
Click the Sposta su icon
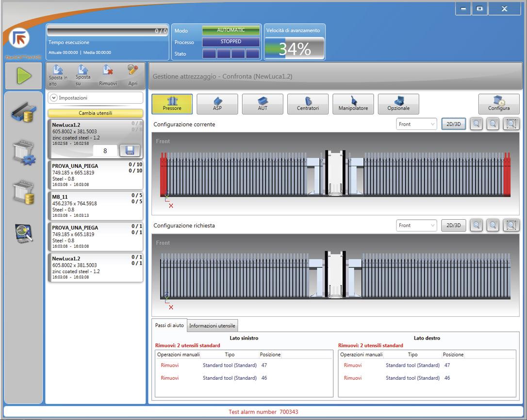83,74
